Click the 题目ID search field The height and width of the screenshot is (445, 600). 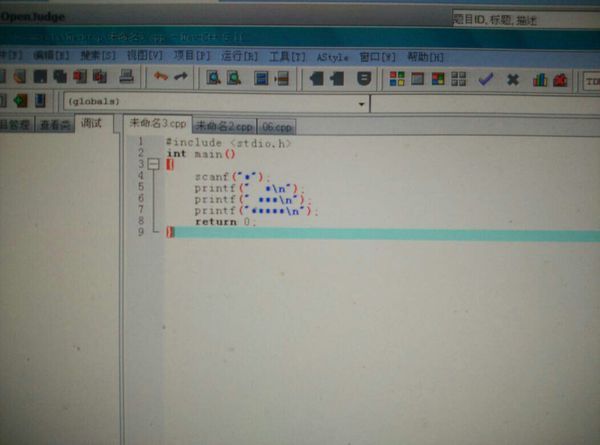click(520, 19)
